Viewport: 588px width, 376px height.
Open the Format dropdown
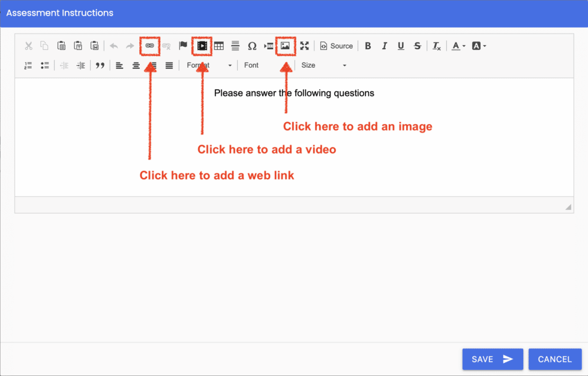point(208,65)
